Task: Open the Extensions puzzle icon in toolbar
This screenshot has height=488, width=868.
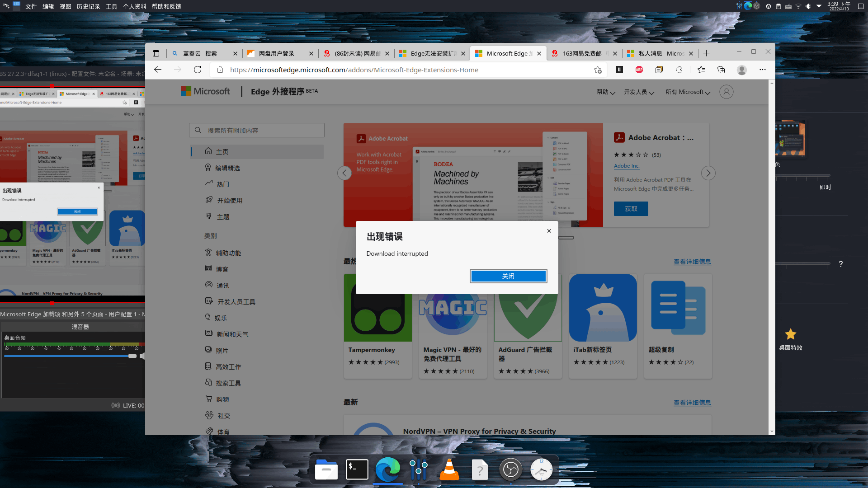Action: pos(679,70)
